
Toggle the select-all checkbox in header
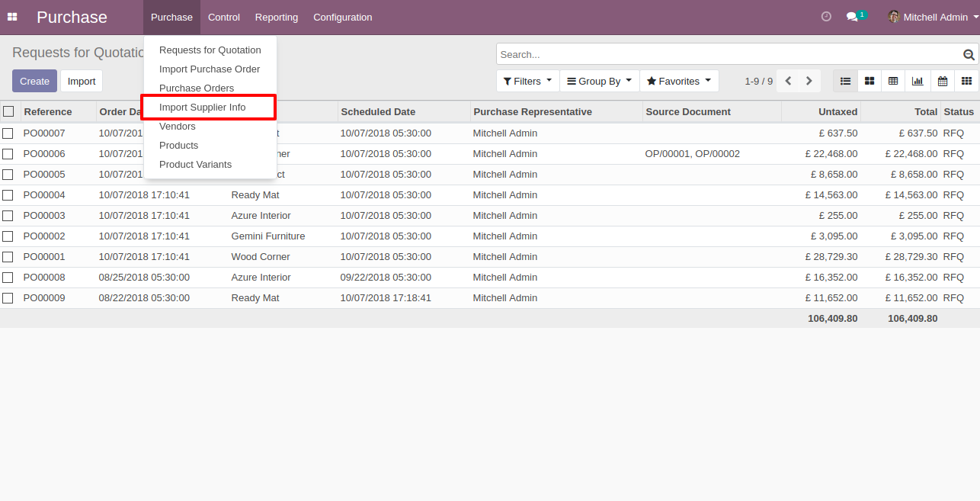point(8,111)
